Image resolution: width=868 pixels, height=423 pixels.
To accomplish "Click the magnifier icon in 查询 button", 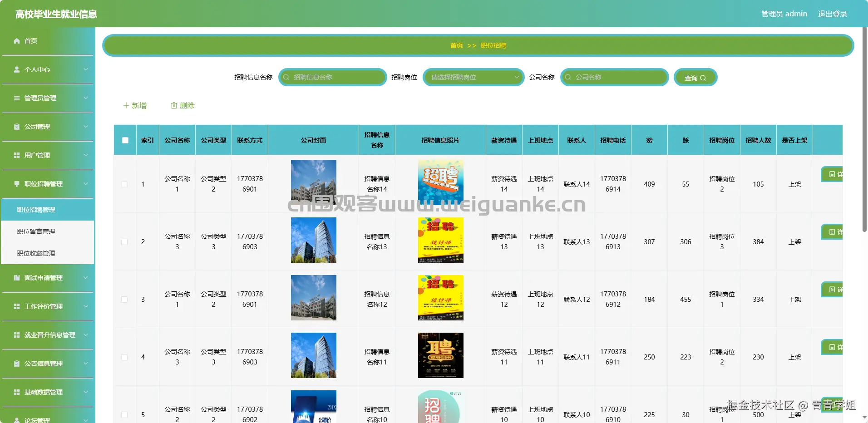I will tap(702, 77).
